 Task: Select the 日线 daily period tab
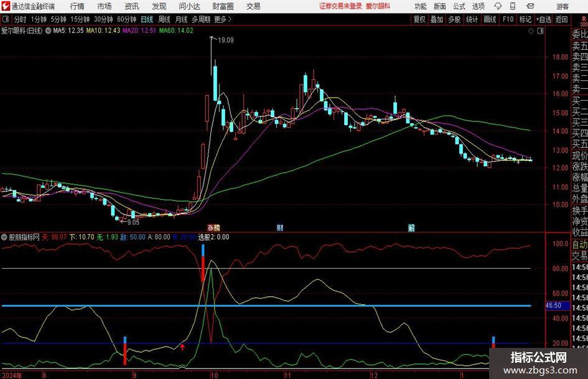[147, 19]
